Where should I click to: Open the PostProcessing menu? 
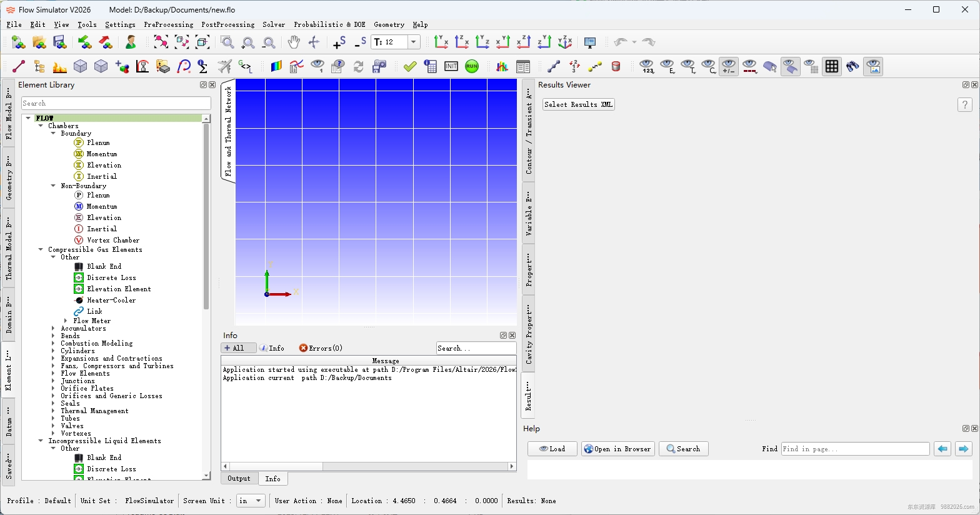coord(227,24)
